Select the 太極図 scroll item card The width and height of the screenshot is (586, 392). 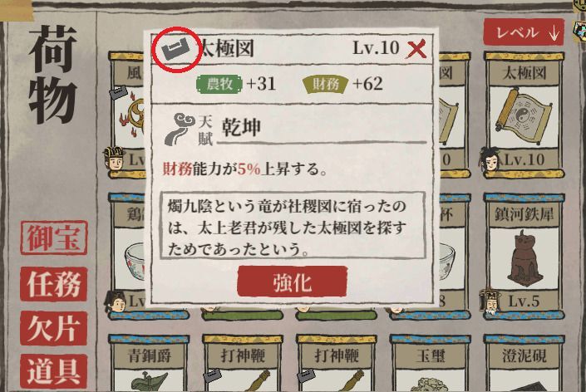[x=524, y=115]
